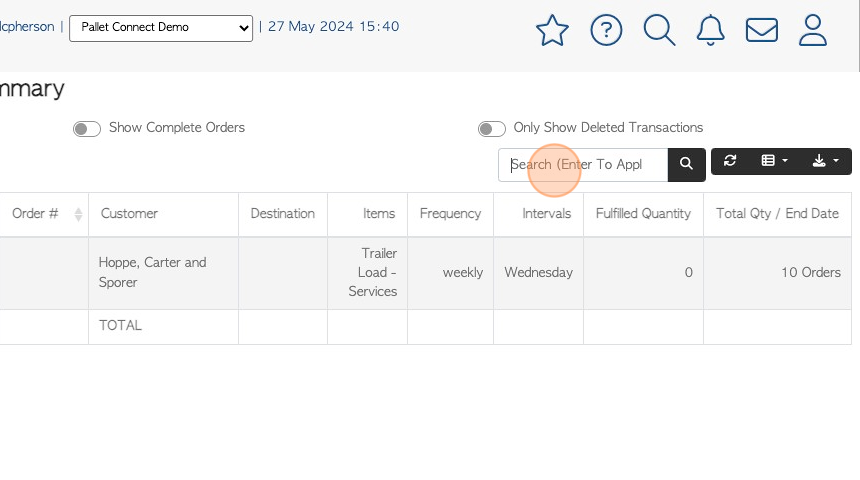Click the 10 Orders cell

tap(811, 273)
